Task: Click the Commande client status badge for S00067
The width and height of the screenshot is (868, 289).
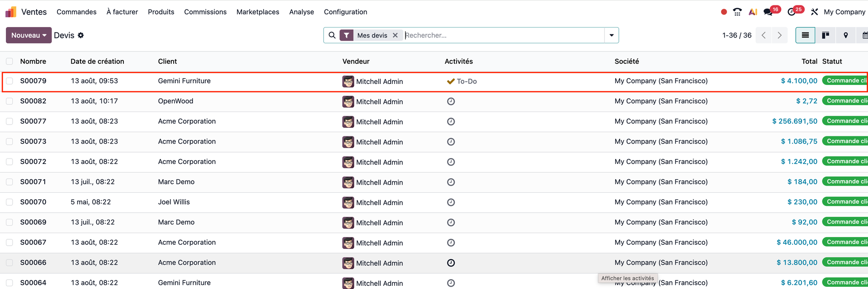Action: pos(845,242)
